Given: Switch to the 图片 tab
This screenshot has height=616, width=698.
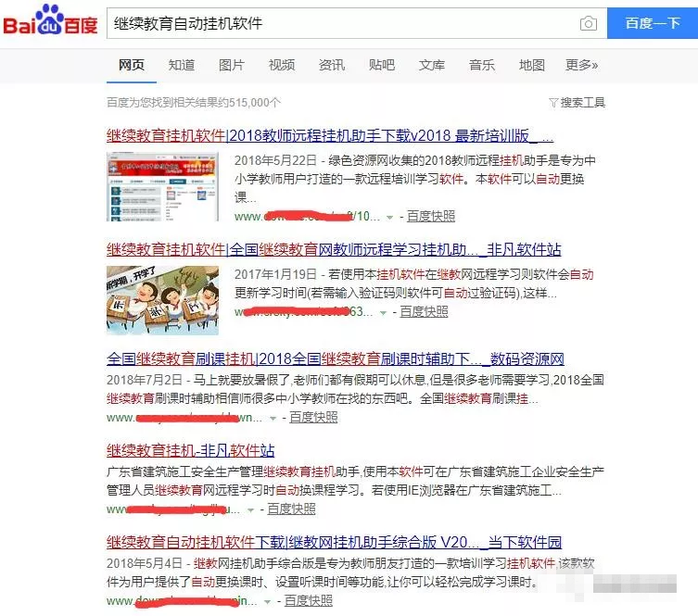Looking at the screenshot, I should (x=232, y=65).
